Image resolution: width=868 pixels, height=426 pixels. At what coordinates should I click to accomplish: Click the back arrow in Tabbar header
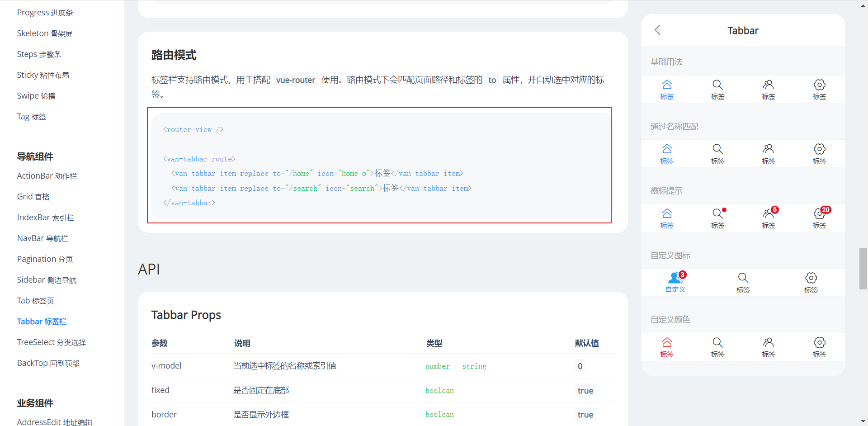[658, 30]
